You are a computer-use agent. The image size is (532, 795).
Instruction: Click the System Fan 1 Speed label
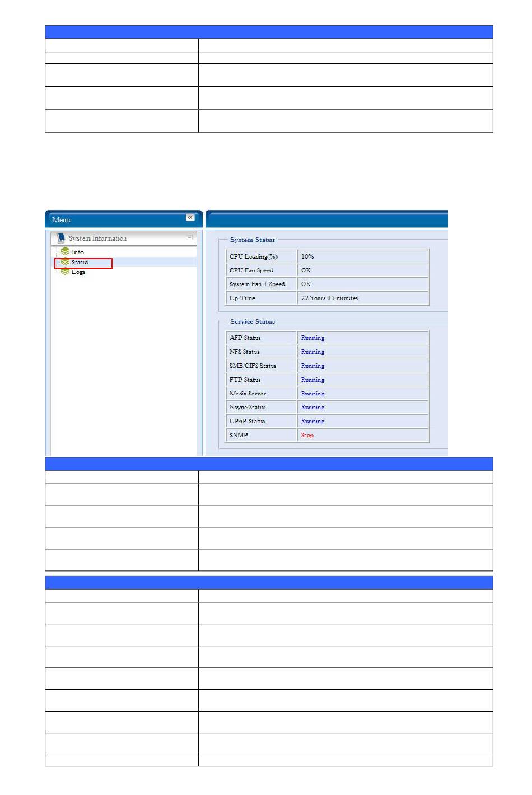(x=257, y=284)
